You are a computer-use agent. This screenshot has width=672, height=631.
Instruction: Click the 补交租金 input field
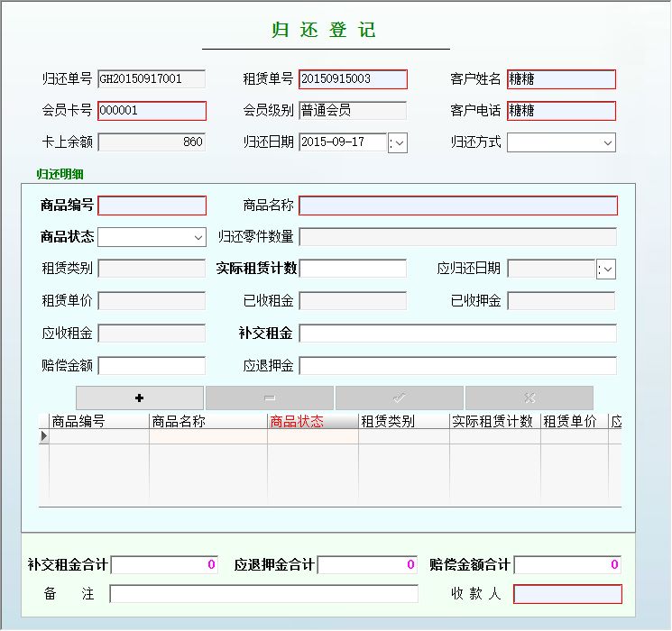pos(457,334)
